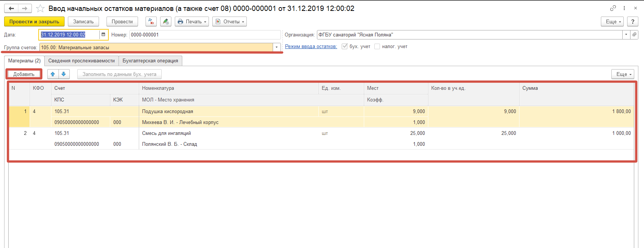Expand the Организация dropdown list
The image size is (644, 248).
(x=626, y=35)
